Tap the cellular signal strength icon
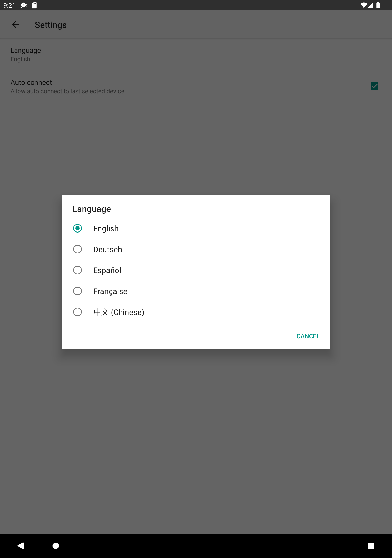 coord(371,5)
